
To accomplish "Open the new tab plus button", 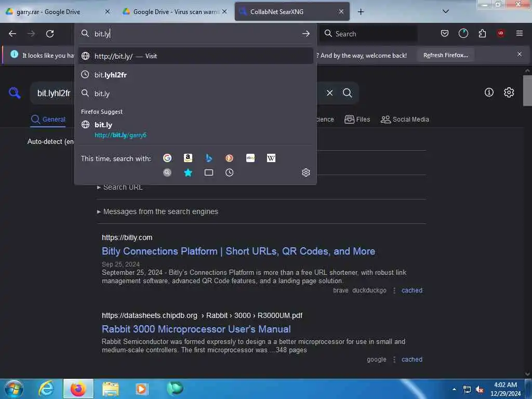I will (x=361, y=12).
